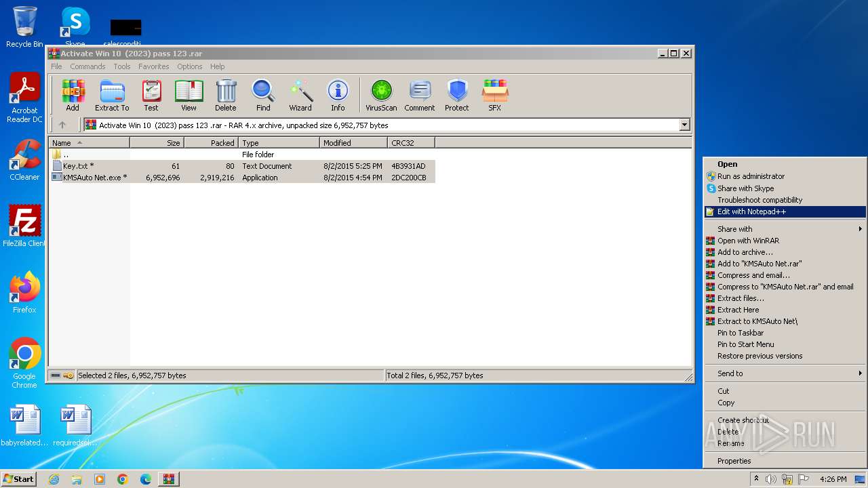Viewport: 868px width, 488px height.
Task: Expand the Share with submenu
Action: tap(785, 229)
